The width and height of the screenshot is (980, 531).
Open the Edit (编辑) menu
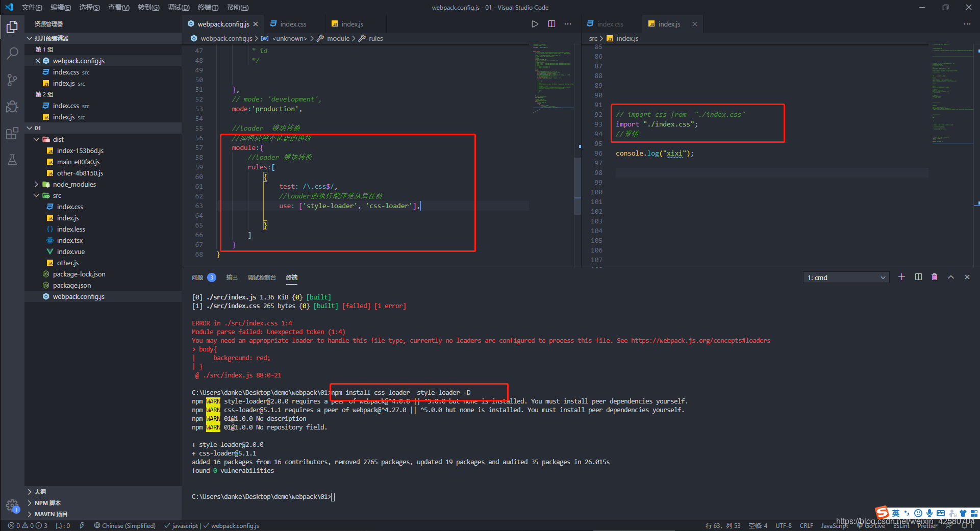click(x=61, y=7)
